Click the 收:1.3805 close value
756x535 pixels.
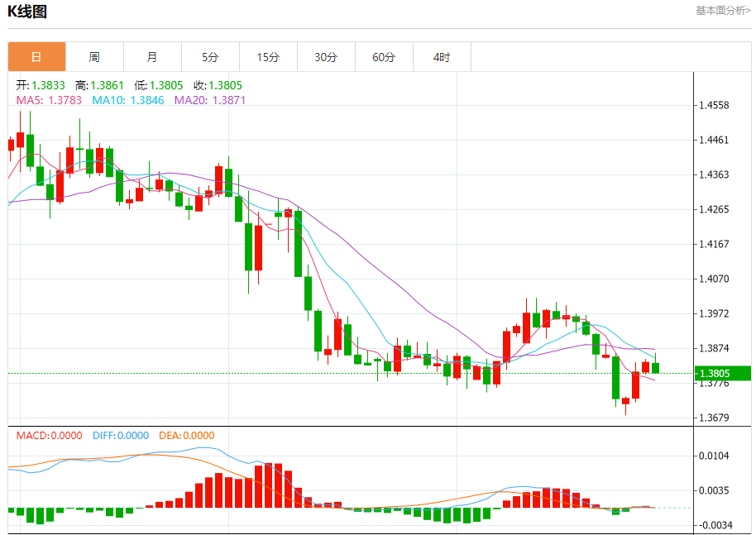pyautogui.click(x=218, y=85)
